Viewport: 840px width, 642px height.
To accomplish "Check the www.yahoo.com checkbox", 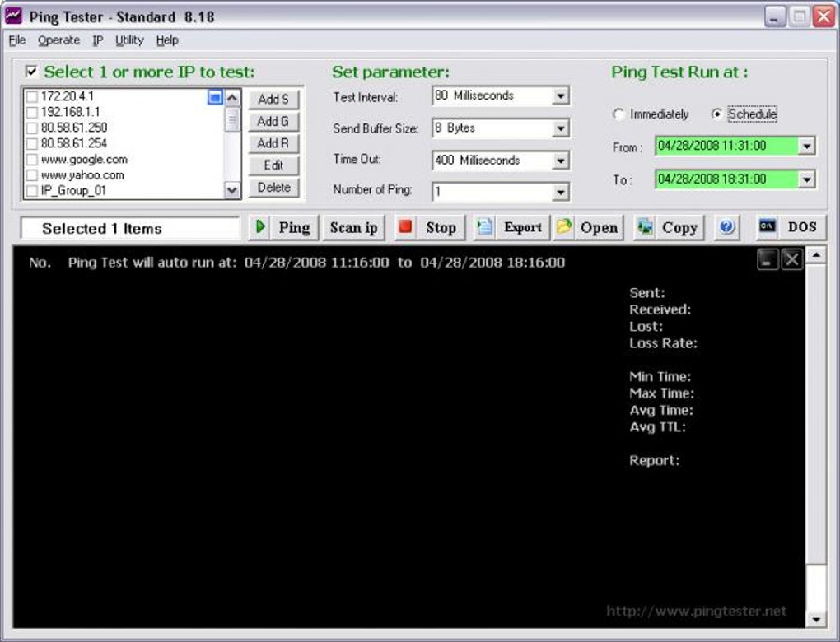I will [32, 175].
